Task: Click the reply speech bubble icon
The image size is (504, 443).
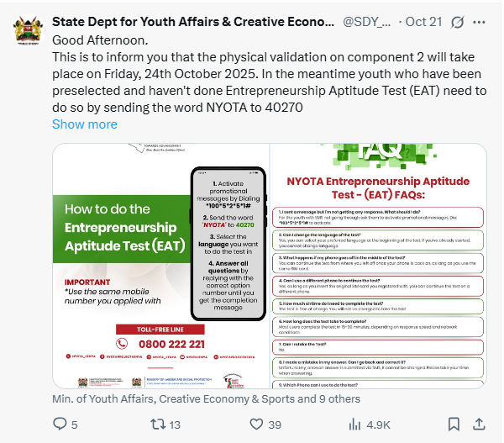Action: pos(60,425)
